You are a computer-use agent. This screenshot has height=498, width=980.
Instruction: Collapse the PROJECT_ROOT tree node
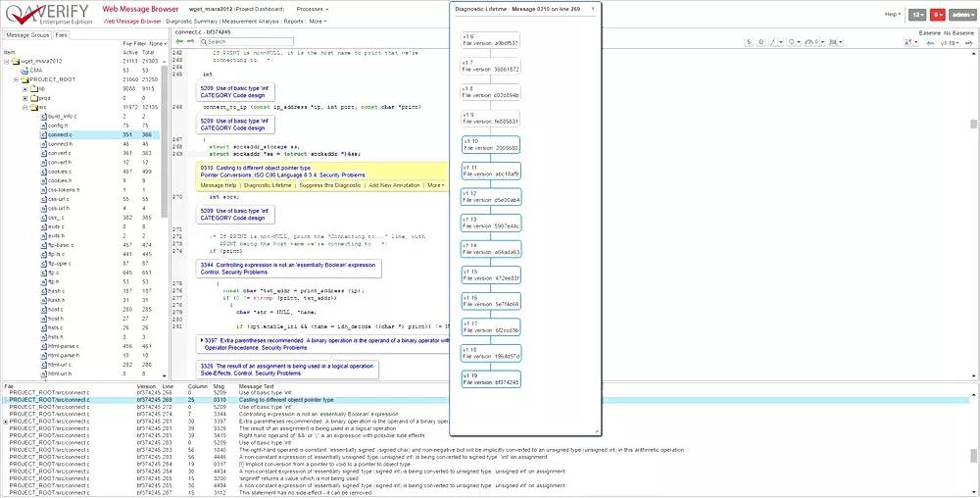[16, 80]
